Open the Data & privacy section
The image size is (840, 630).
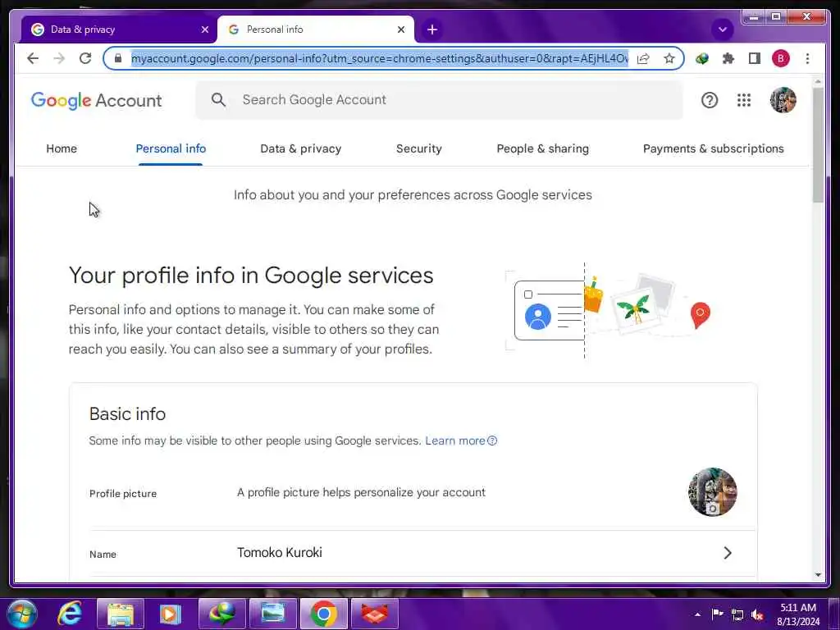point(300,149)
